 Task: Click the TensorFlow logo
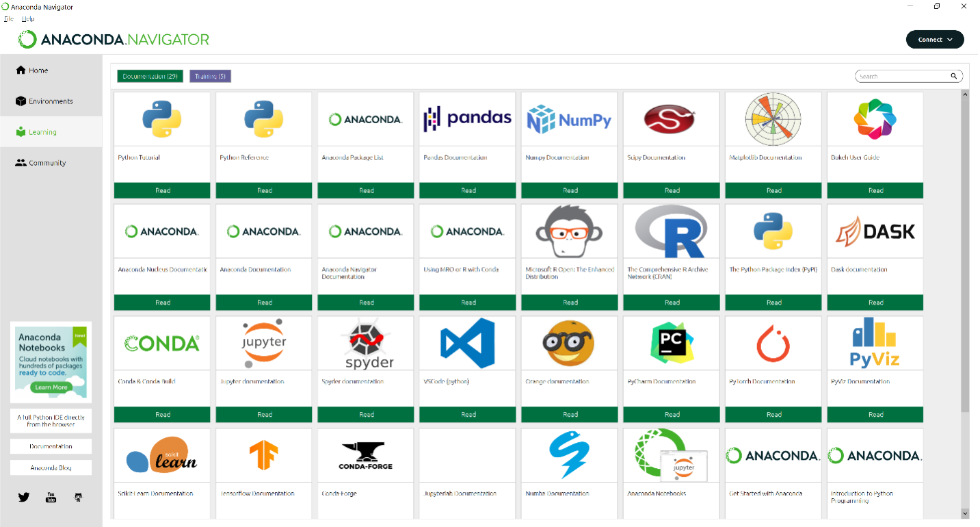point(264,456)
